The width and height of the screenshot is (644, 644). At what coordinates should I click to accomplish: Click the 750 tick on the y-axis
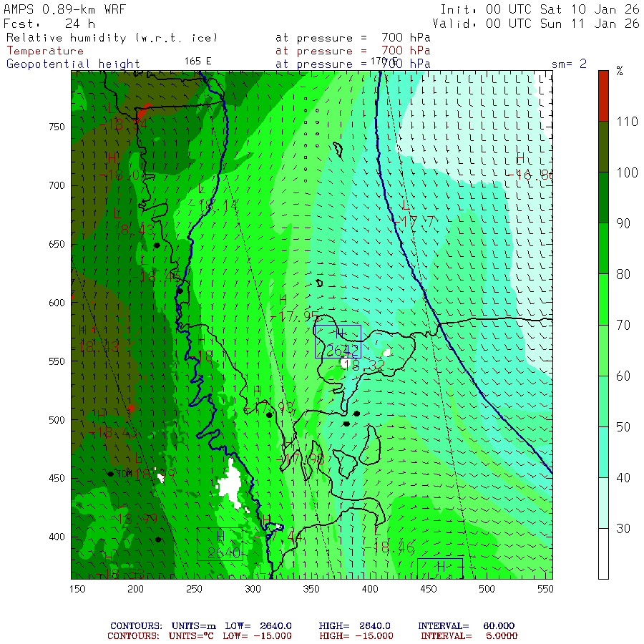pyautogui.click(x=57, y=127)
